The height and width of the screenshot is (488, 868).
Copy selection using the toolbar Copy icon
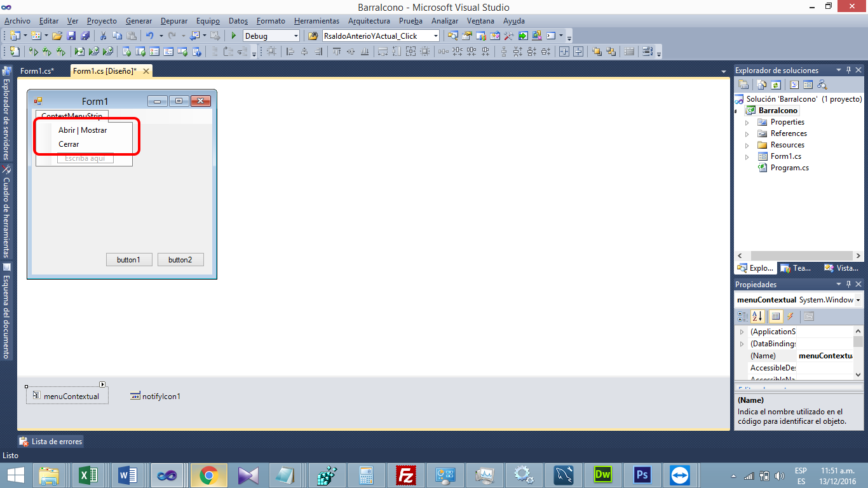click(x=117, y=36)
